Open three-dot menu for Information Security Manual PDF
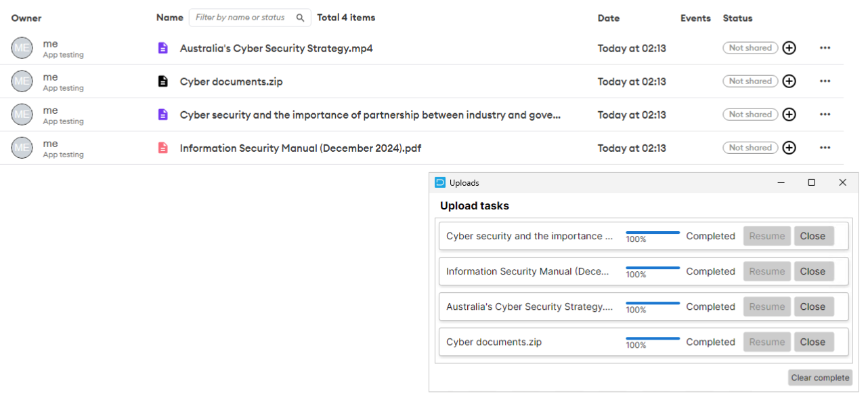Screen dimensions: 868x402 (825, 148)
